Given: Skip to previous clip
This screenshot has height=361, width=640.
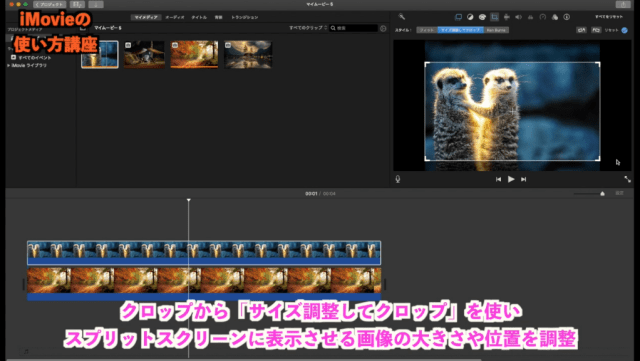Looking at the screenshot, I should [x=498, y=179].
